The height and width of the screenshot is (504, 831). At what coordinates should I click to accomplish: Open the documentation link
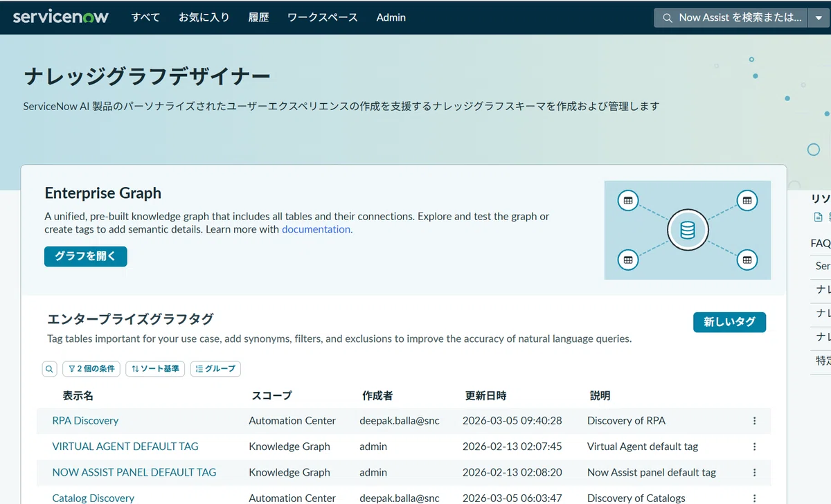pos(317,229)
